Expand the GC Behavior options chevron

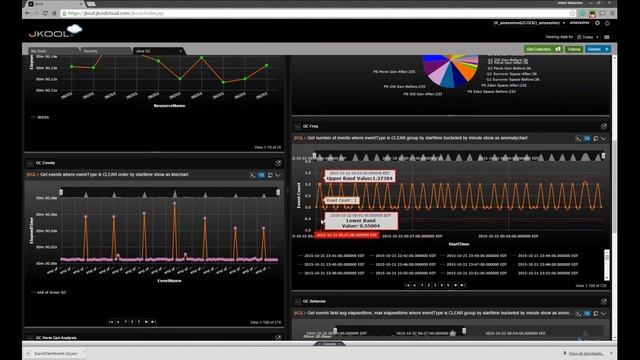tap(603, 313)
